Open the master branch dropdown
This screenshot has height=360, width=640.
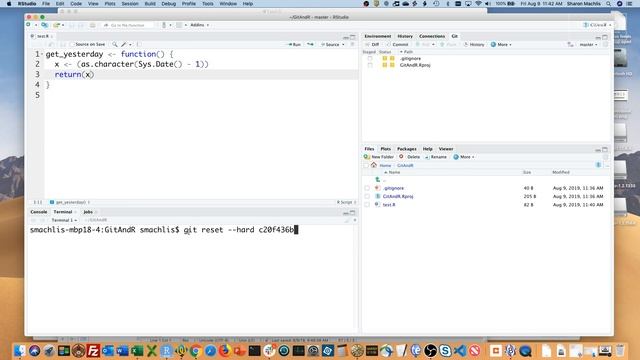588,44
